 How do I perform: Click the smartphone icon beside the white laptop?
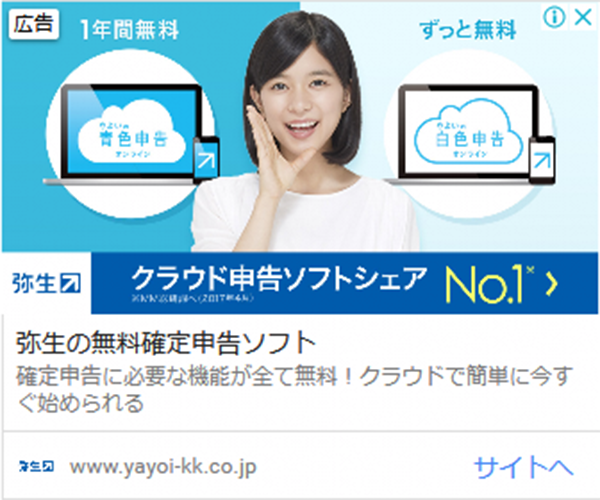(542, 160)
